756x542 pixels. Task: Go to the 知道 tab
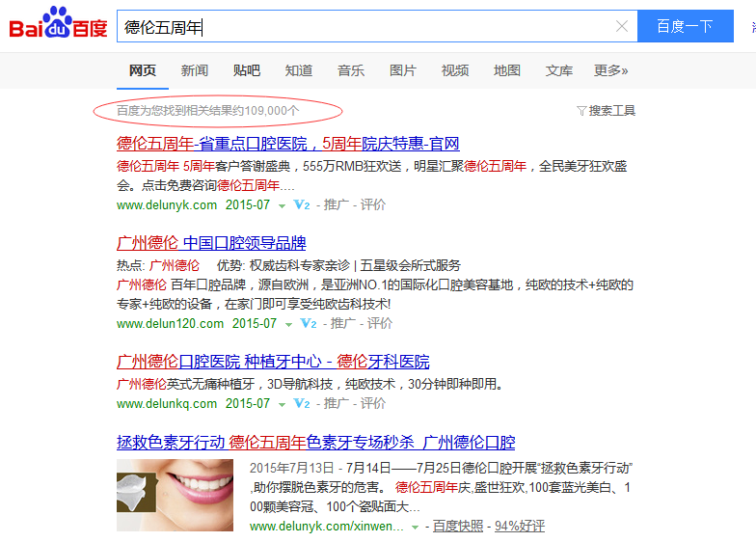click(299, 70)
